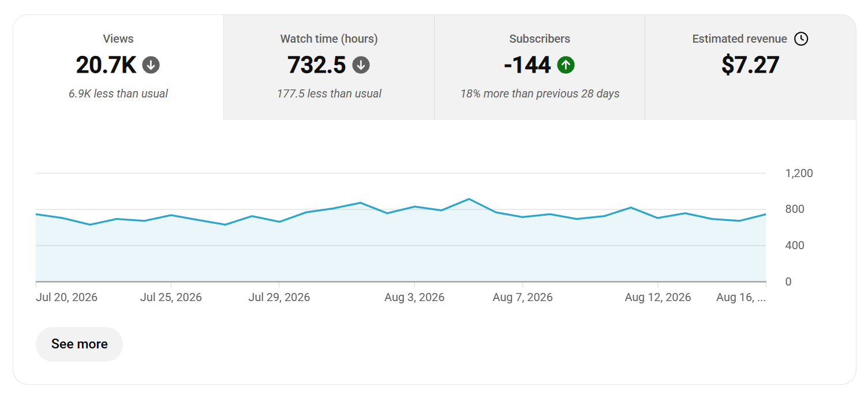
Task: Click the down arrow icon beside 20.7K views
Action: (x=151, y=65)
